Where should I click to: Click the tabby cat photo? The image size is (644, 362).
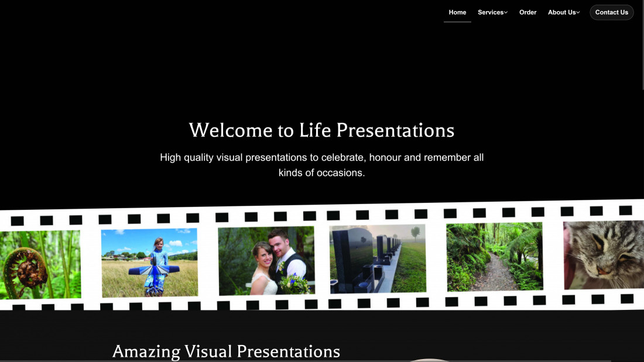[x=604, y=254]
